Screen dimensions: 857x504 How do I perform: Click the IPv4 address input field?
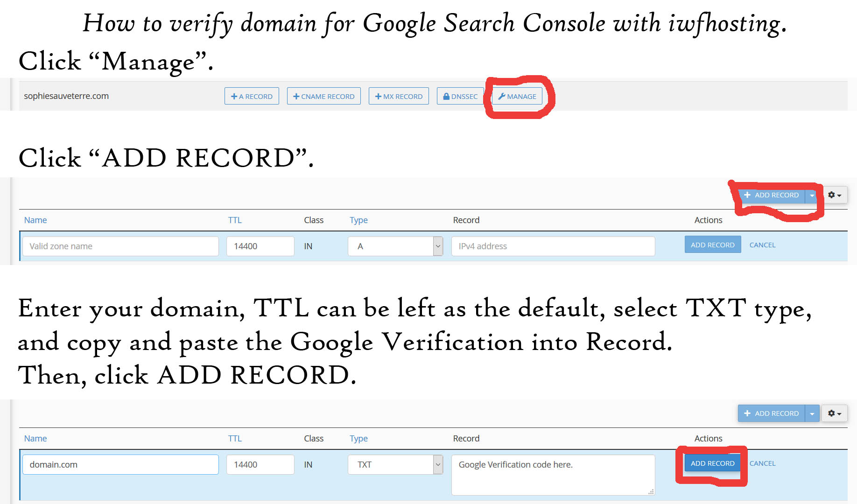pyautogui.click(x=553, y=246)
